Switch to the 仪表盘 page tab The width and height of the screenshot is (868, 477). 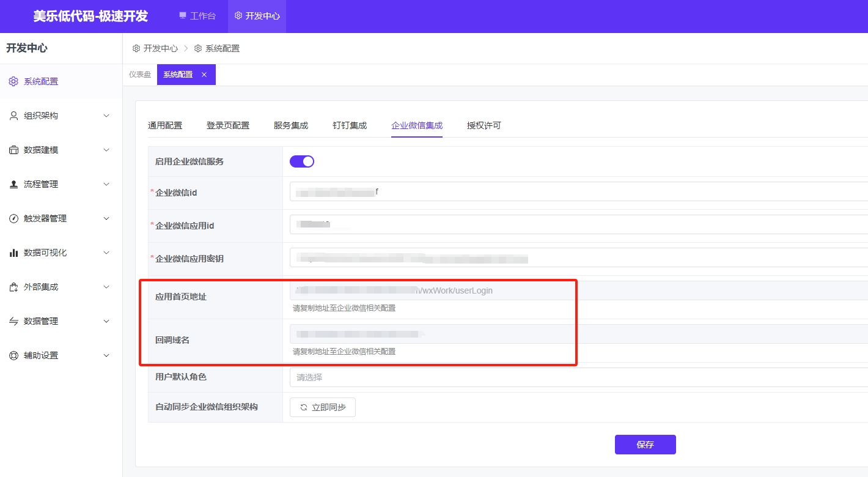tap(140, 75)
